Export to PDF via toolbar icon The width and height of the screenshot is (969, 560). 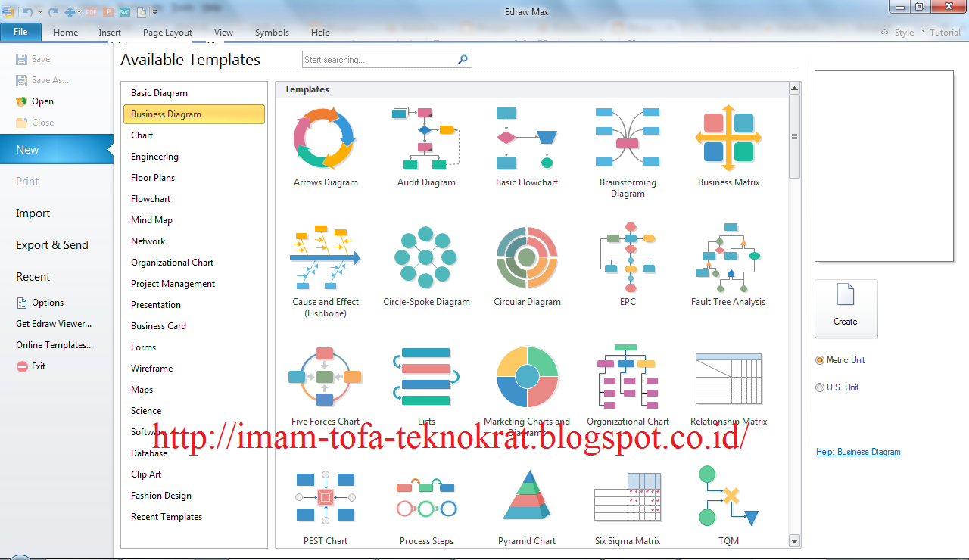coord(92,12)
